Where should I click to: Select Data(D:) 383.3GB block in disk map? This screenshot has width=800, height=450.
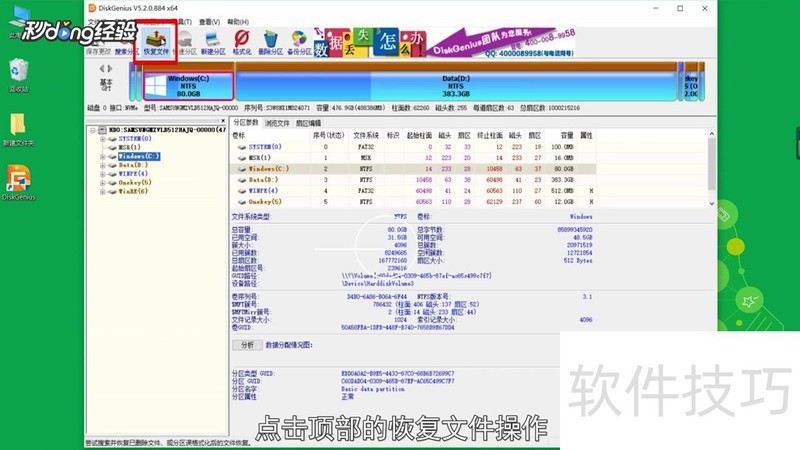456,86
